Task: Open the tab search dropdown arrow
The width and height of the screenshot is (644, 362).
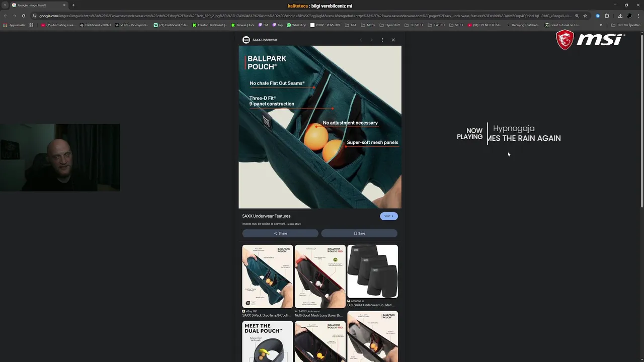Action: (5, 5)
